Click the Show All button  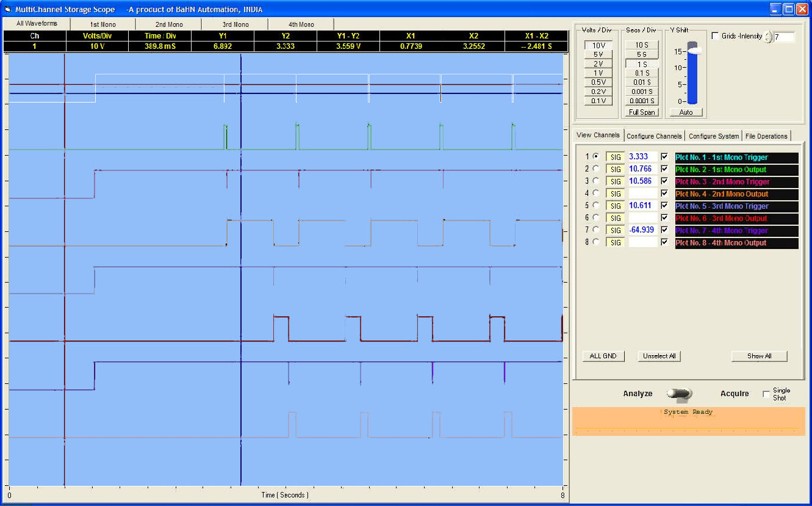760,356
